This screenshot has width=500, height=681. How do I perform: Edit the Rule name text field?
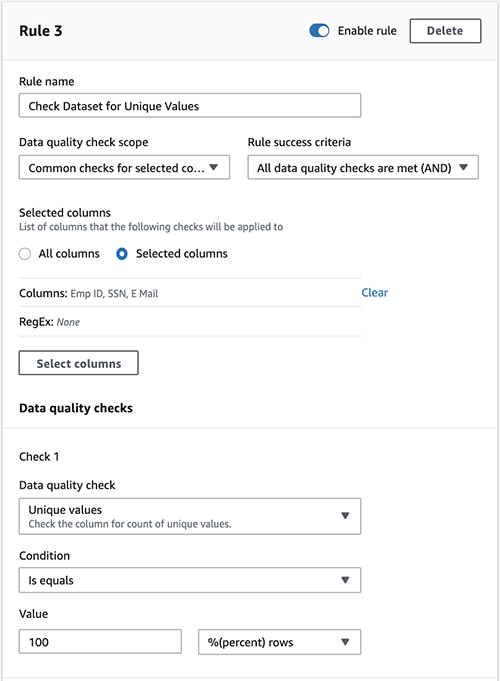point(190,106)
